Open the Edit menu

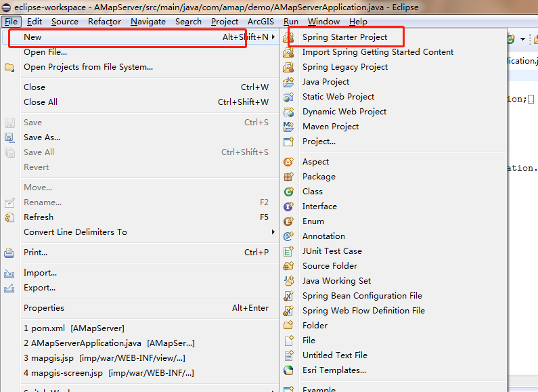(x=35, y=22)
